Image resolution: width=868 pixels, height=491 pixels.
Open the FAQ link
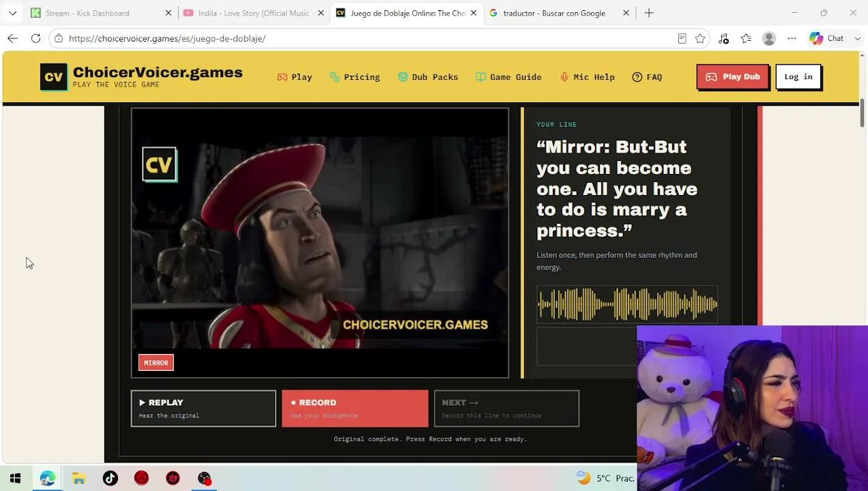click(647, 77)
